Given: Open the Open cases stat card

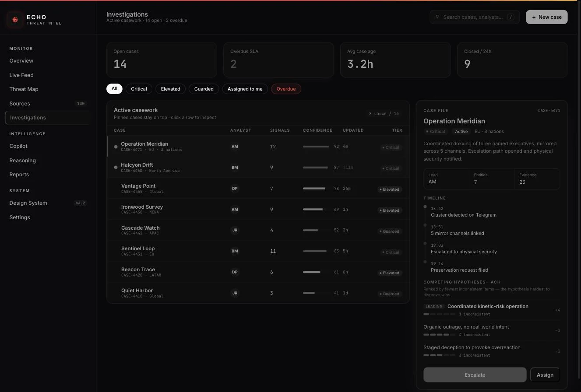Looking at the screenshot, I should point(162,60).
